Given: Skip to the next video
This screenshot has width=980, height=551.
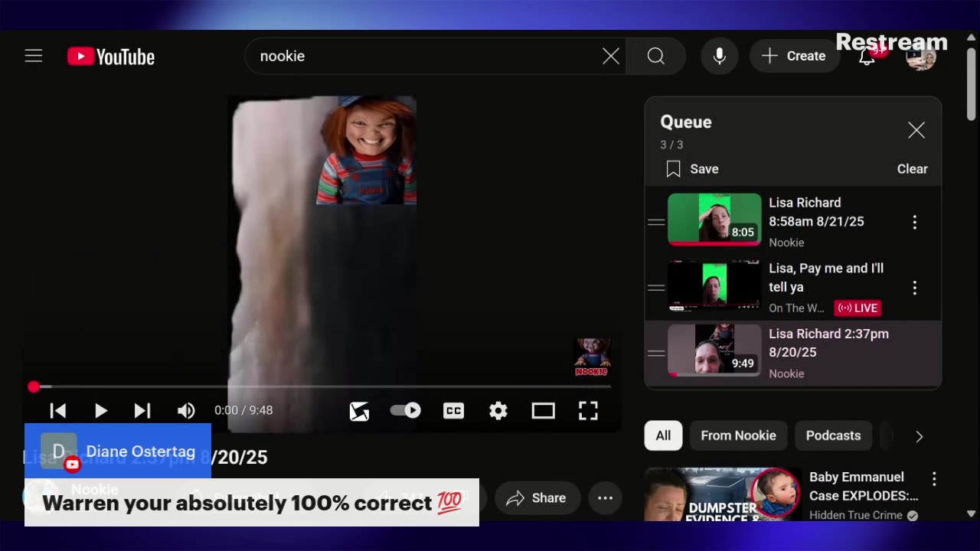Looking at the screenshot, I should pyautogui.click(x=142, y=411).
